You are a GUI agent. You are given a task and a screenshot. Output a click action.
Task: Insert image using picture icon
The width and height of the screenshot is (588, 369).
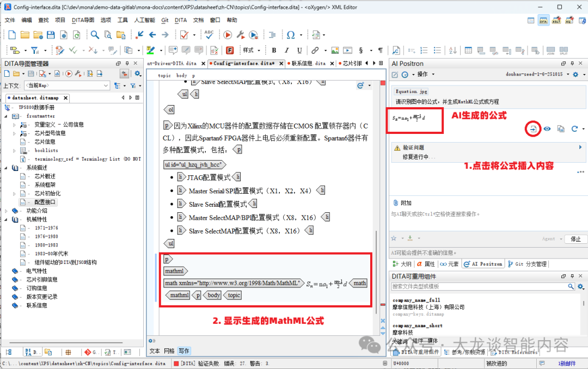[x=335, y=50]
